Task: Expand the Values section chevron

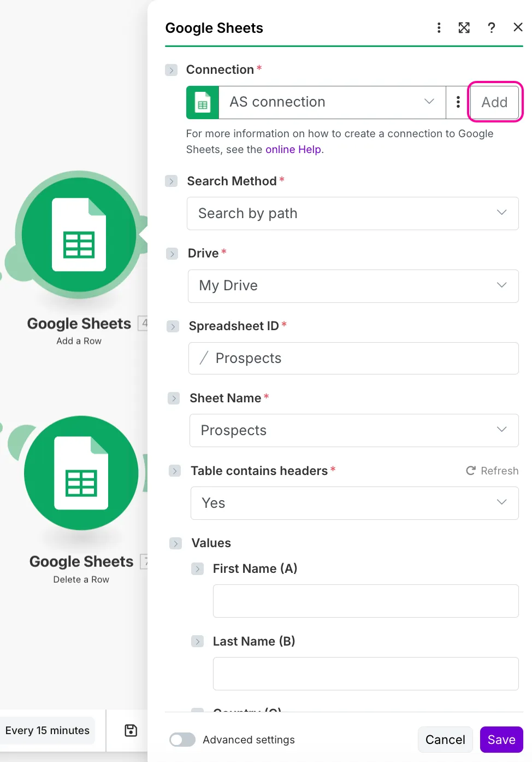Action: click(x=175, y=543)
